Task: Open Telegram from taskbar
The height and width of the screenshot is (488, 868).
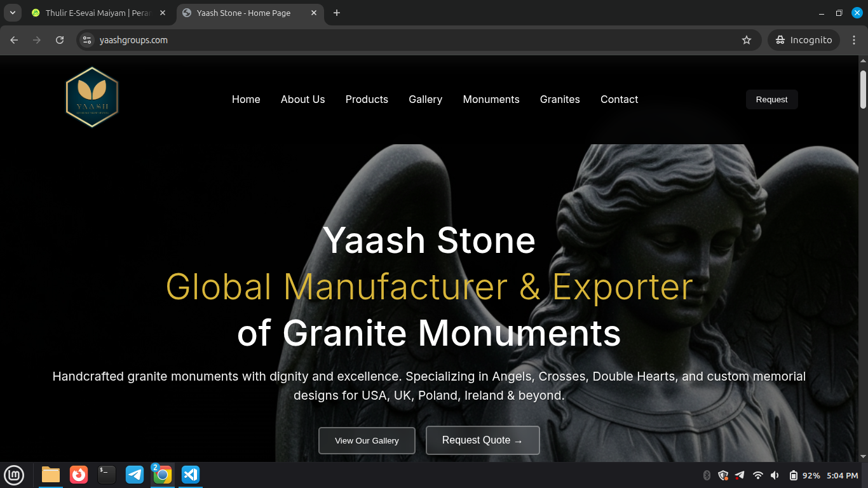Action: [135, 475]
